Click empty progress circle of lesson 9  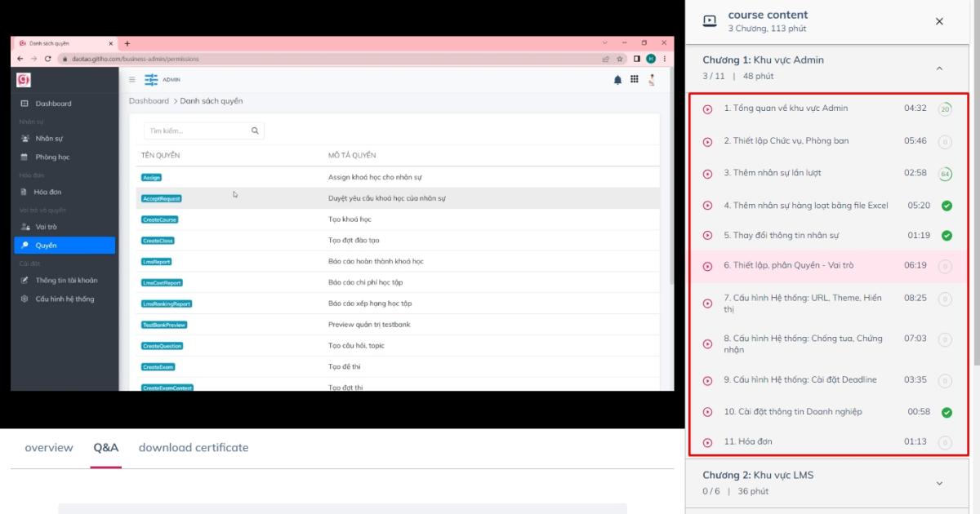click(x=945, y=380)
